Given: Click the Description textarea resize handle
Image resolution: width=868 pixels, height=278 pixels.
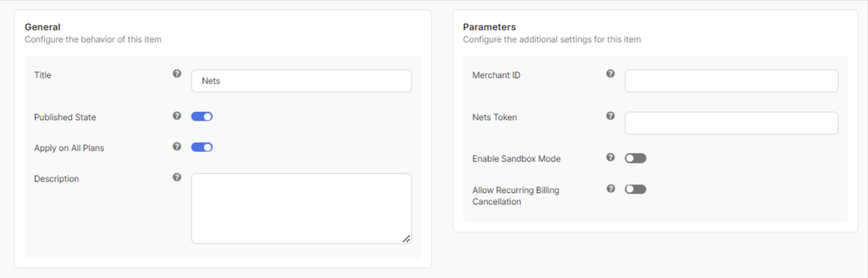Looking at the screenshot, I should [x=406, y=239].
